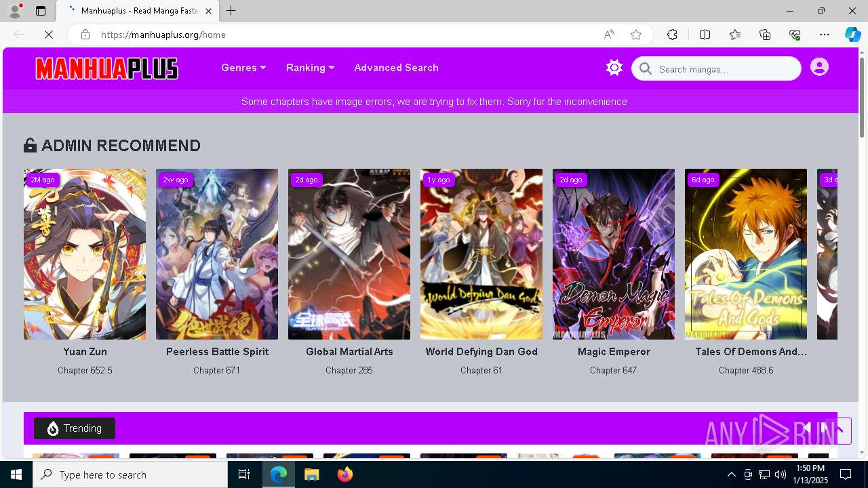Open Chapter 488.6 link
Screen dimensions: 868x488
pyautogui.click(x=746, y=370)
